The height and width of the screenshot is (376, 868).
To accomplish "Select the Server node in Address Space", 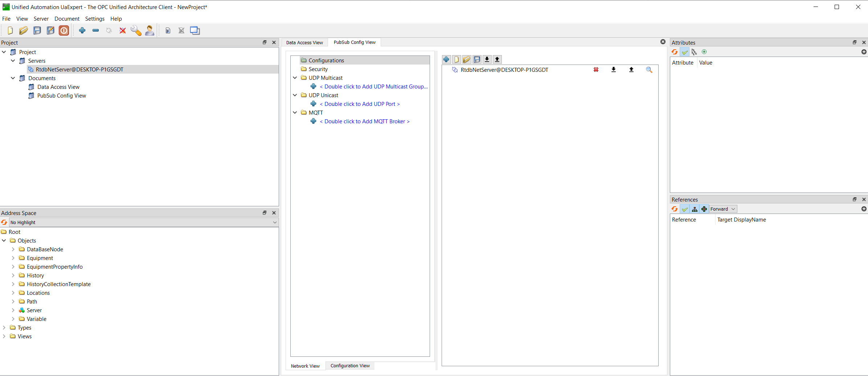I will pos(34,310).
